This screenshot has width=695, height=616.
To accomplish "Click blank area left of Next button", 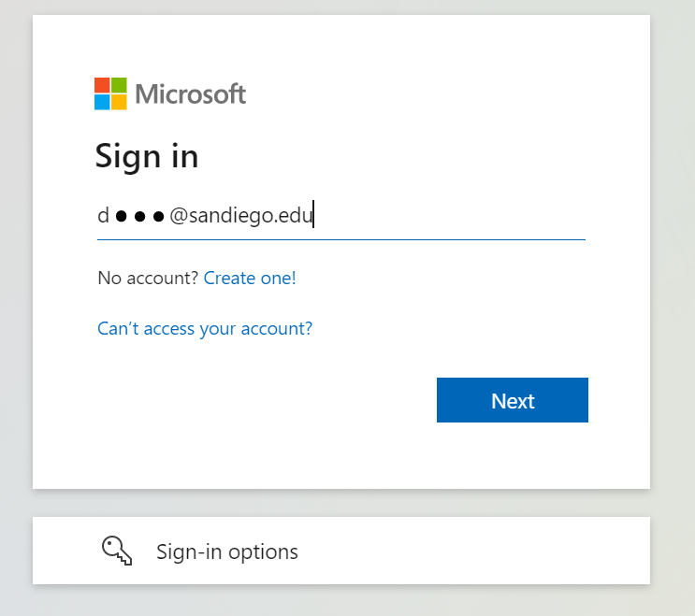I will pos(262,401).
